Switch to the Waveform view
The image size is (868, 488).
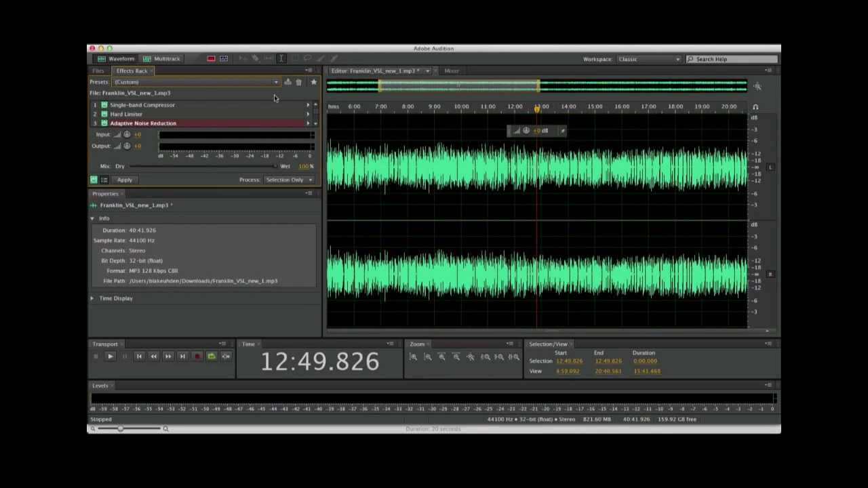[x=115, y=59]
